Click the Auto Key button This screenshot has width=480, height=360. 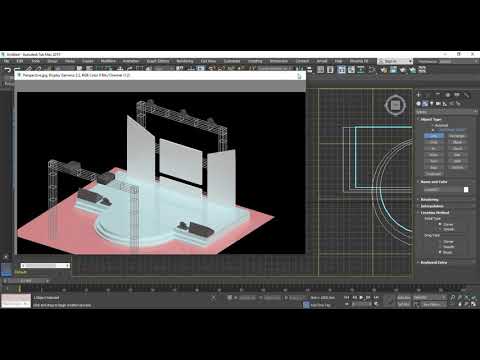pos(404,297)
